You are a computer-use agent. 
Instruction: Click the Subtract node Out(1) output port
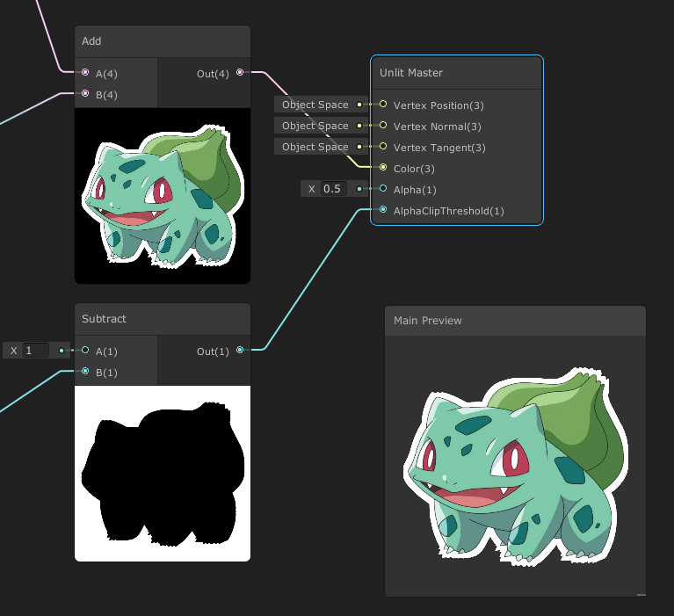click(x=240, y=350)
